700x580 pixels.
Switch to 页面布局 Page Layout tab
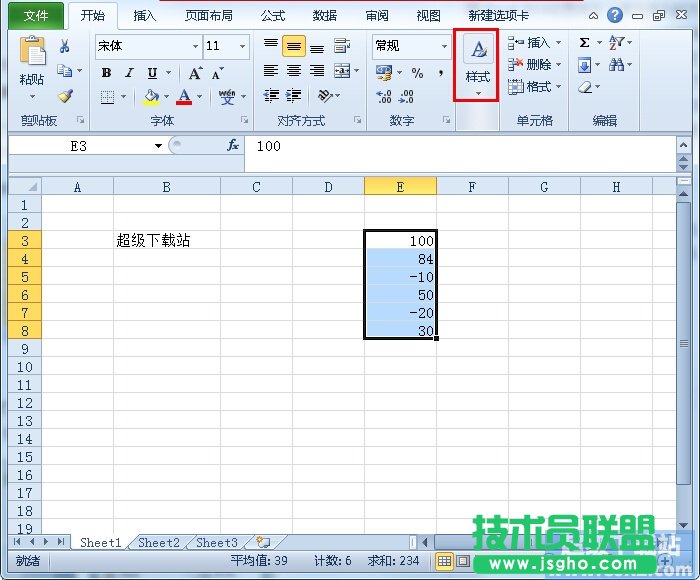coord(209,16)
